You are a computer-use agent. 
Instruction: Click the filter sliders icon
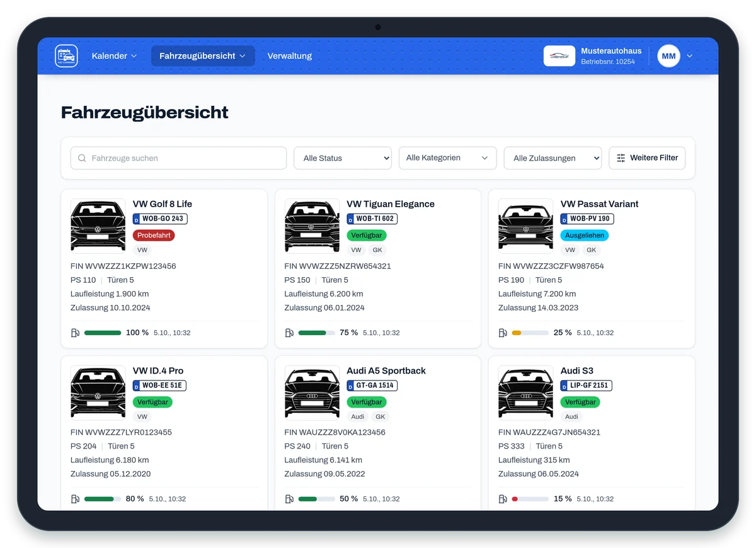point(621,158)
